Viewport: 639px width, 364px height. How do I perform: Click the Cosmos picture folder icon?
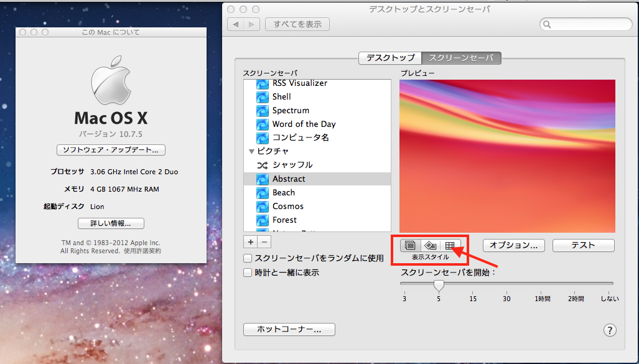pos(263,207)
